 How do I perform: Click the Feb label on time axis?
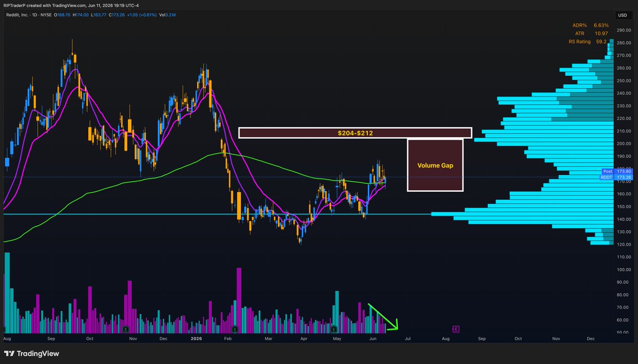tap(228, 338)
